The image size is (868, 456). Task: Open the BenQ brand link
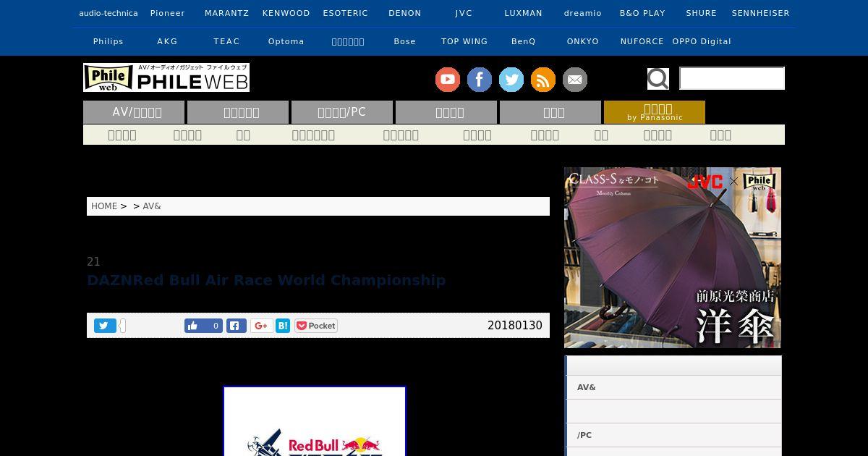(x=524, y=41)
